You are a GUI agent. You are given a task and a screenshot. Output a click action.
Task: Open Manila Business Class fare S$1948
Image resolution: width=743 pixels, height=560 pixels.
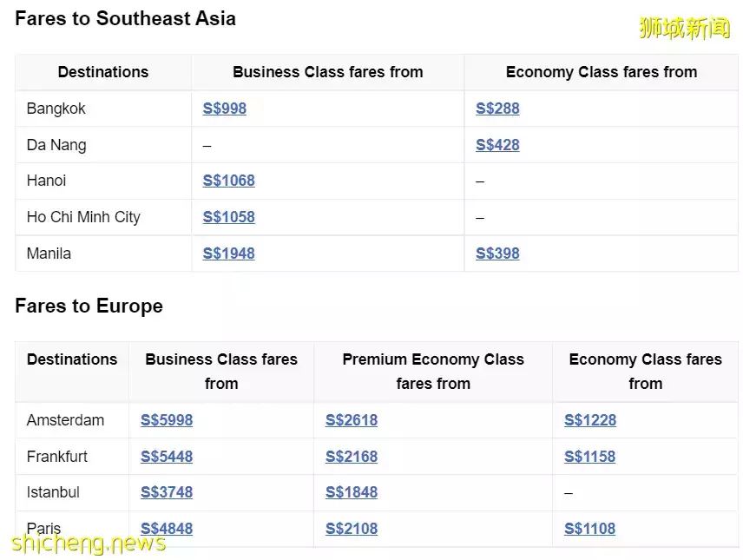coord(228,254)
